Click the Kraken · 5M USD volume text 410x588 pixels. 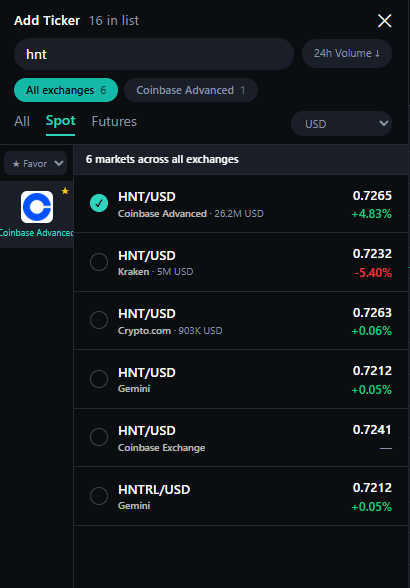coord(155,272)
